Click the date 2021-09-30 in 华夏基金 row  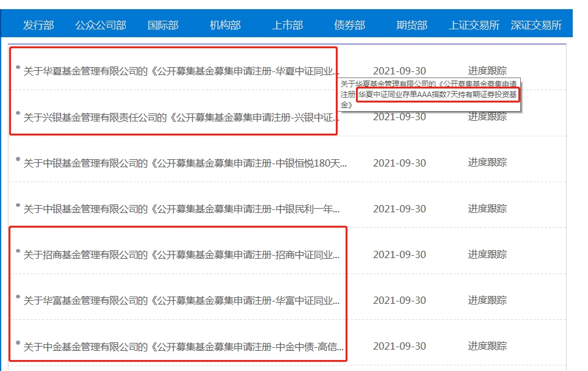[x=399, y=71]
